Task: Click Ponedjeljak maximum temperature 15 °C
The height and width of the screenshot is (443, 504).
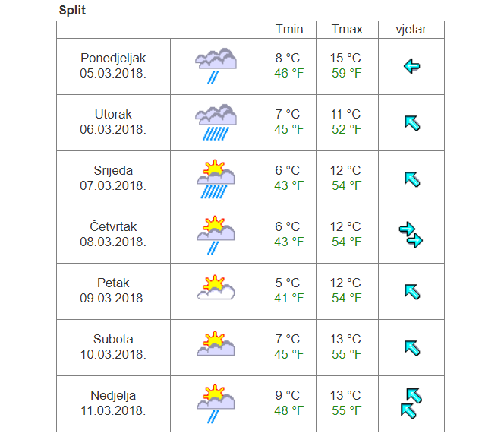Action: (346, 58)
